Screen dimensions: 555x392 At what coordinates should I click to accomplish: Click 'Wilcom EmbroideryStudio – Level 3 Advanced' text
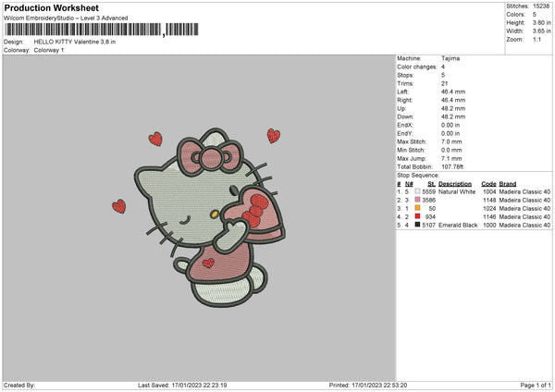pyautogui.click(x=66, y=18)
